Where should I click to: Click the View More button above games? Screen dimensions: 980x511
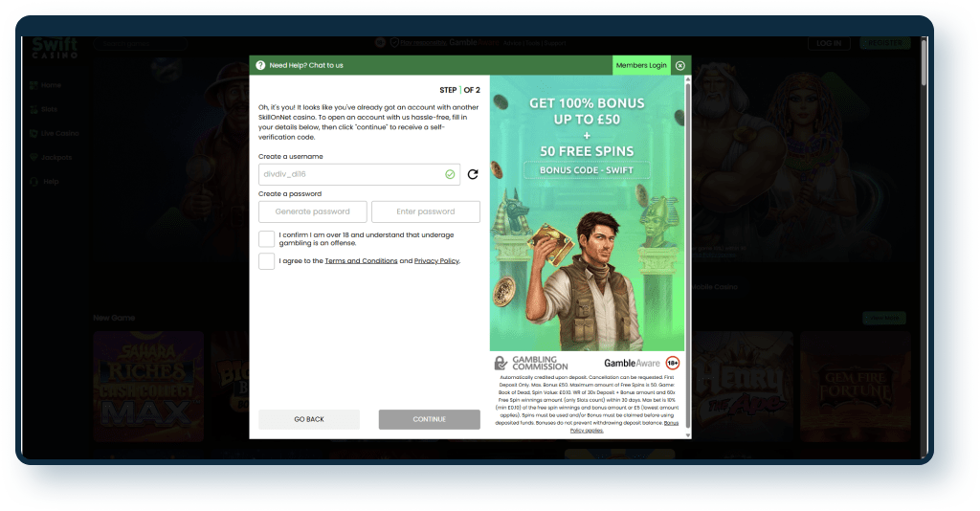884,318
